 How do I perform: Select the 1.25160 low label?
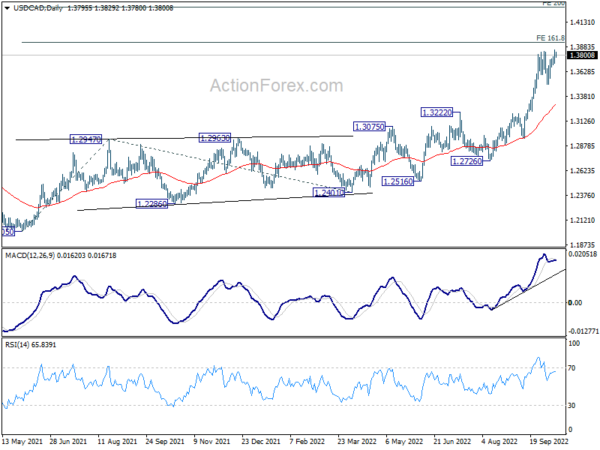click(398, 180)
